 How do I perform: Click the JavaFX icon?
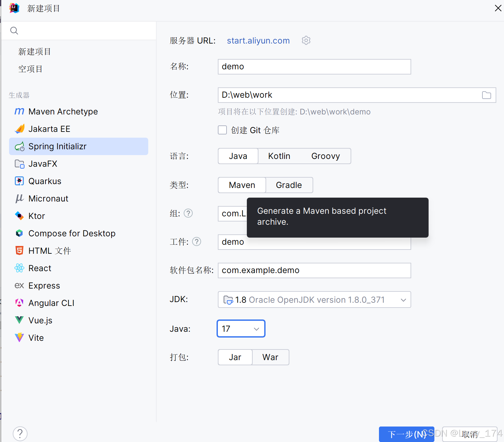(x=19, y=164)
